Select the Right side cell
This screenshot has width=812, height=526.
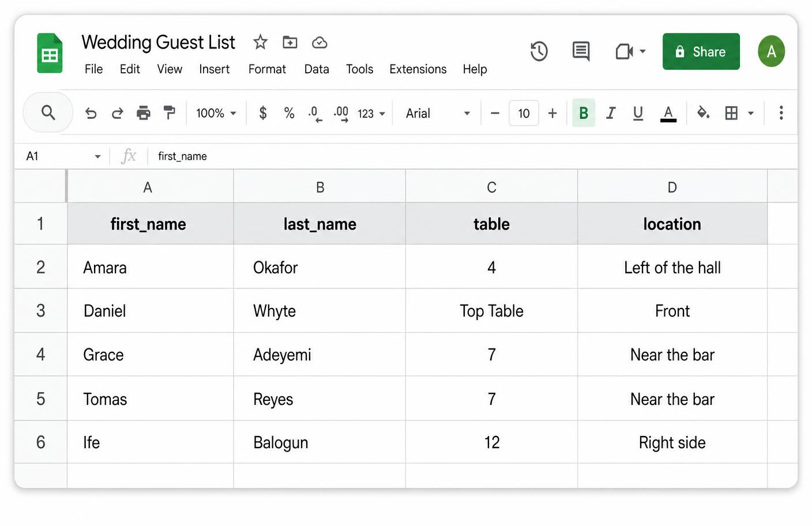pyautogui.click(x=672, y=442)
